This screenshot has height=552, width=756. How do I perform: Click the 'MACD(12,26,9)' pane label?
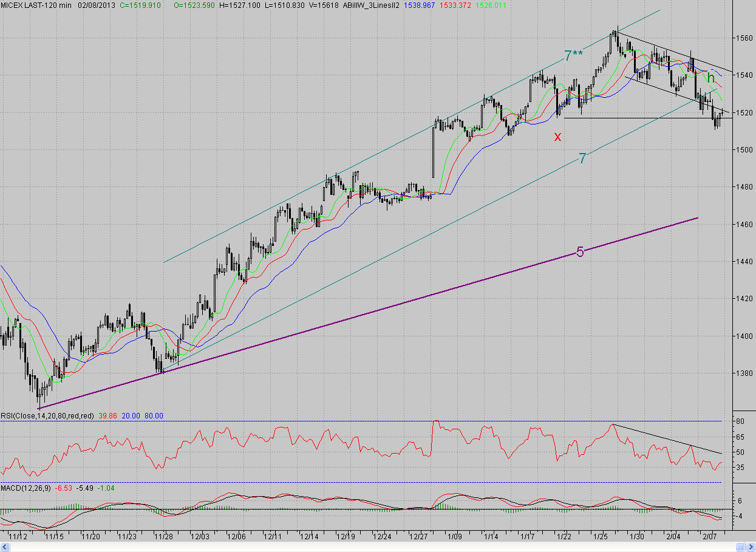click(x=25, y=488)
